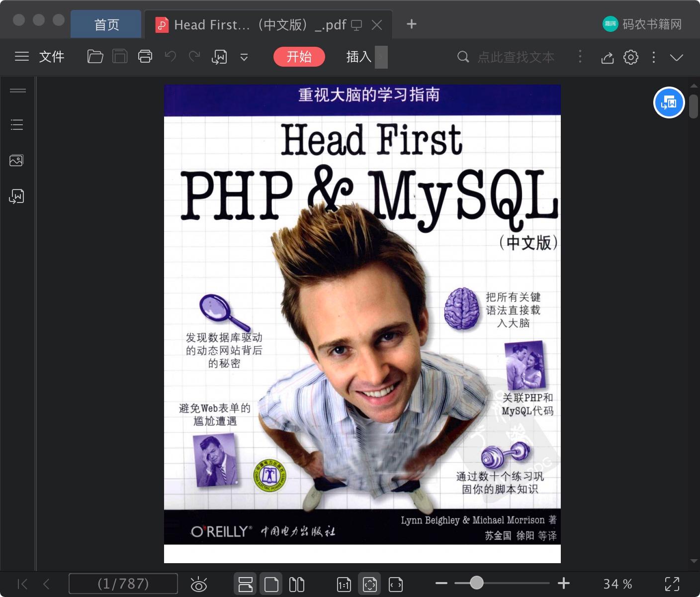Increase zoom with plus button
Screen dimensions: 700x597
[564, 583]
